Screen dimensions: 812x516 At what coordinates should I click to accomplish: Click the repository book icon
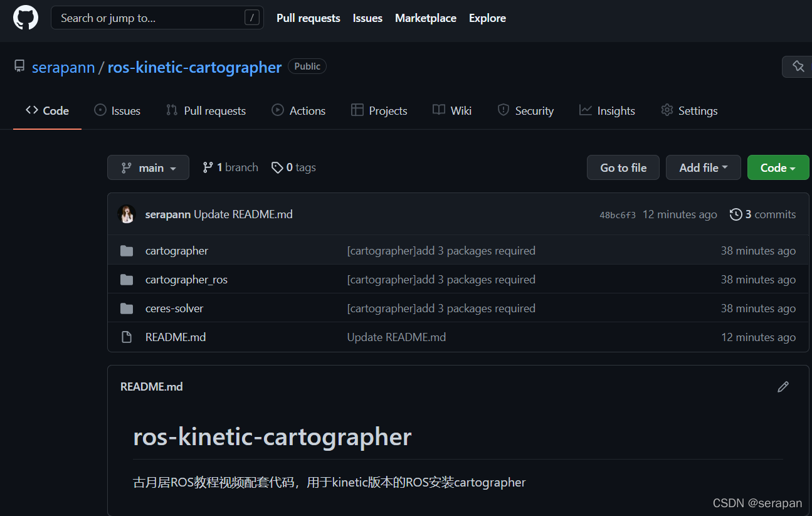(19, 66)
